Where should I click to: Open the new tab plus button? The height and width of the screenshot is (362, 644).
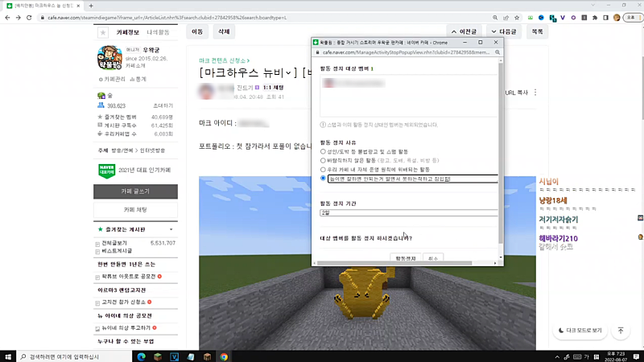(x=91, y=6)
